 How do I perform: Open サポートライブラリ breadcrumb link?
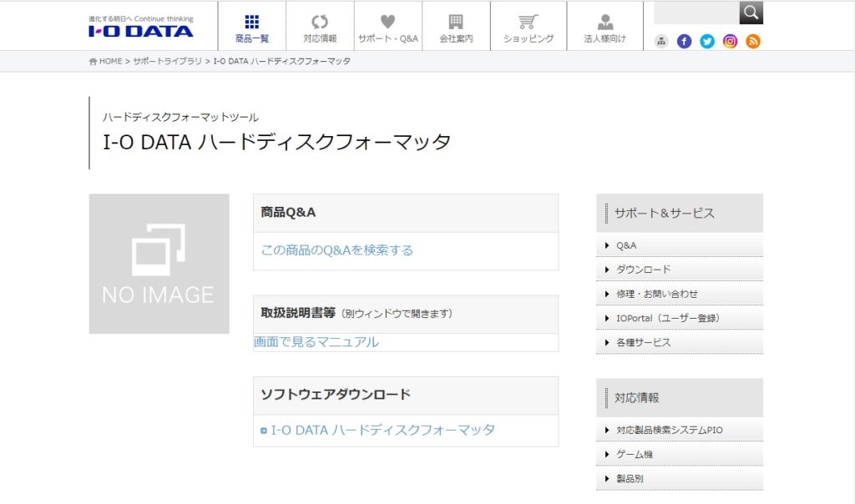point(167,61)
